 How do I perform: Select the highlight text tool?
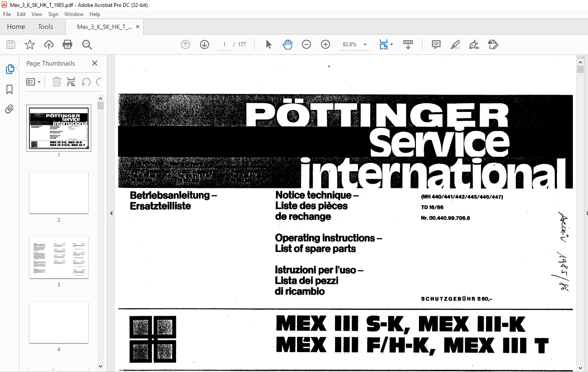[x=455, y=45]
